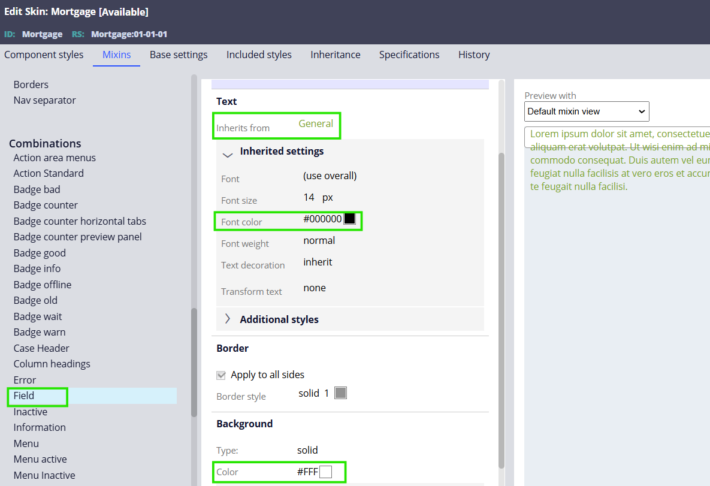Open Action area menus combination
710x486 pixels.
click(x=54, y=158)
